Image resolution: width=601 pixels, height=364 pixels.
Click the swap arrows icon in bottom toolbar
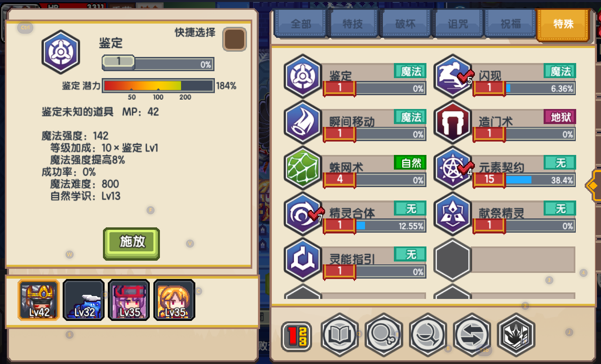(472, 335)
